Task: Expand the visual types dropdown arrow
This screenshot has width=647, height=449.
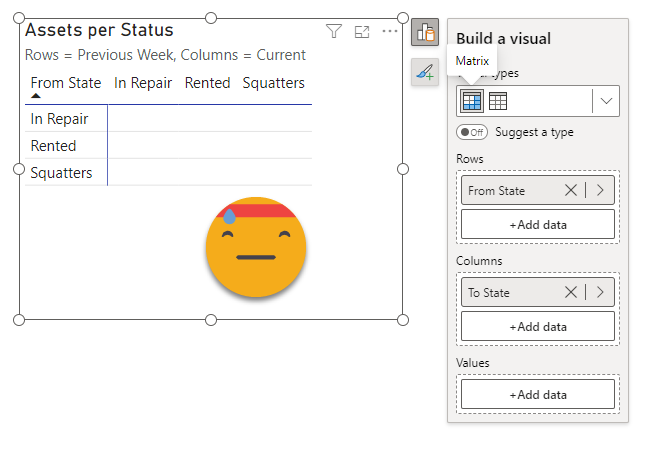Action: (606, 101)
